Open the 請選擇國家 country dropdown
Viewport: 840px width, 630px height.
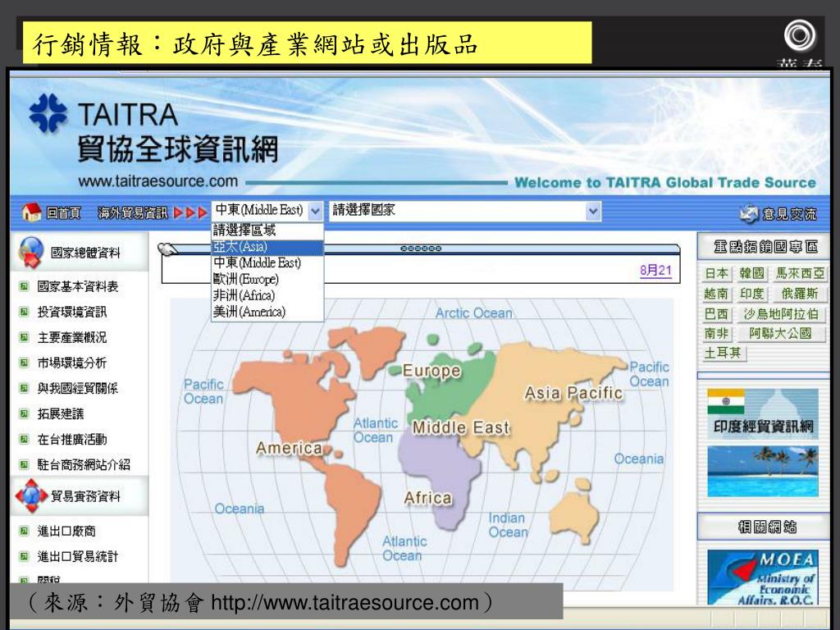(464, 211)
